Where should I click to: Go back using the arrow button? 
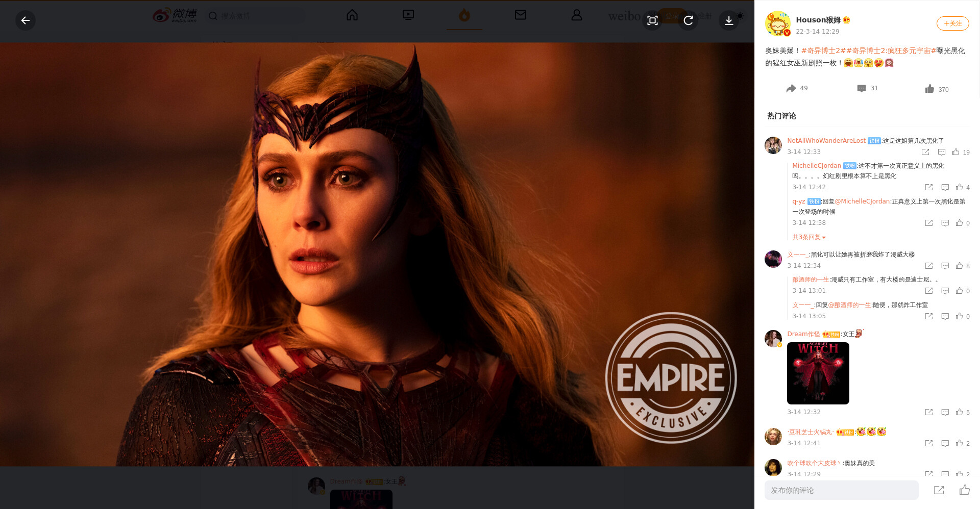[26, 20]
